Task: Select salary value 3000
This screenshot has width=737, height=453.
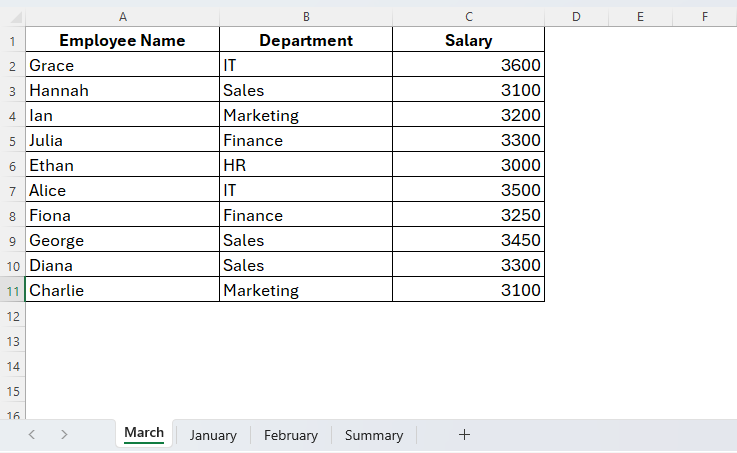Action: [469, 165]
